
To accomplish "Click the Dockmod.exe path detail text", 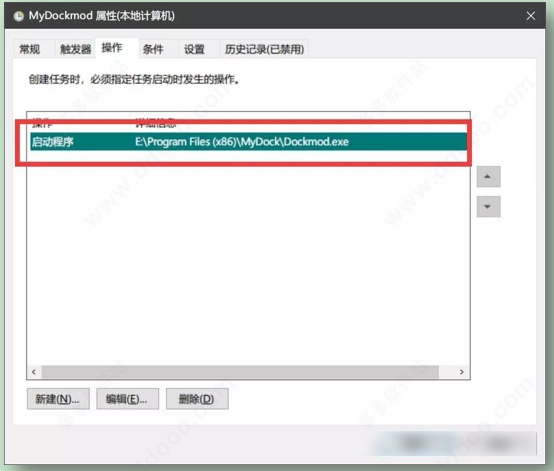I will pyautogui.click(x=242, y=142).
